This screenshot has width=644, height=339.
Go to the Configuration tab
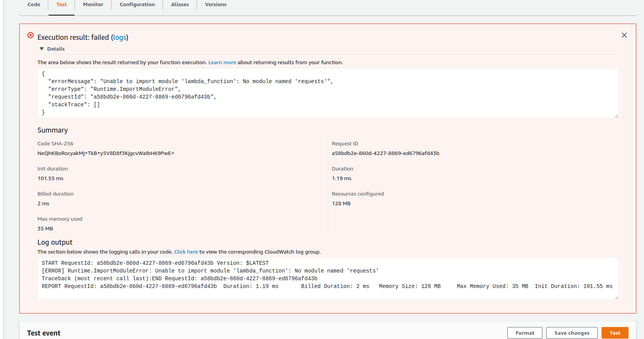pos(137,5)
